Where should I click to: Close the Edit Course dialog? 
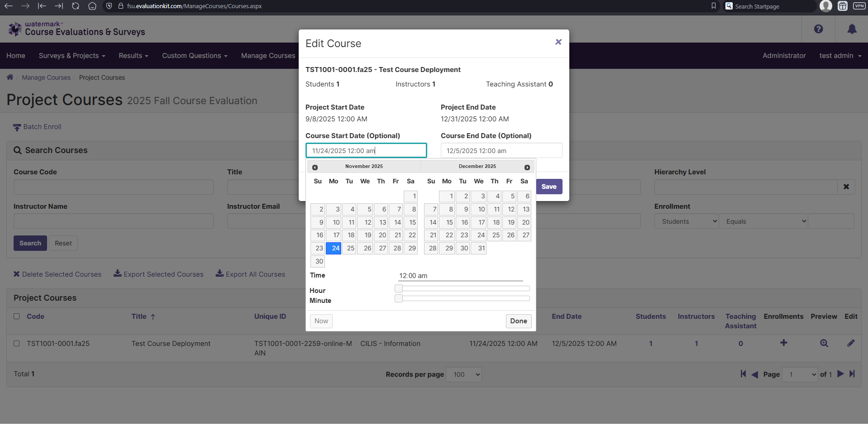coord(558,42)
